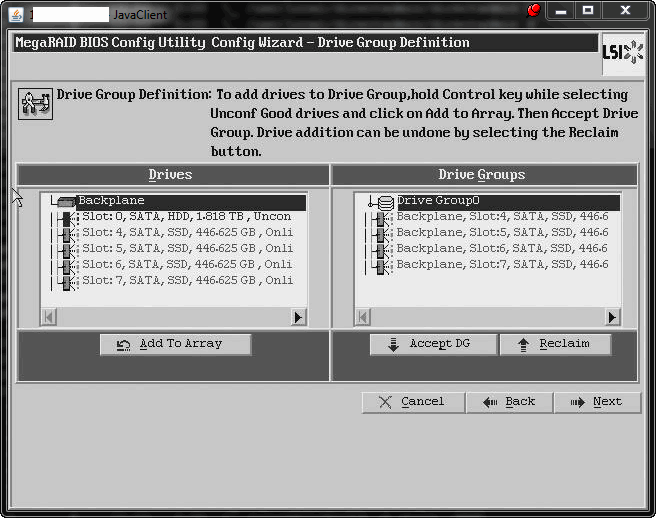Click drive icon beside Backplane, Slot:5 in Drive Groups
The width and height of the screenshot is (656, 518).
(x=381, y=233)
